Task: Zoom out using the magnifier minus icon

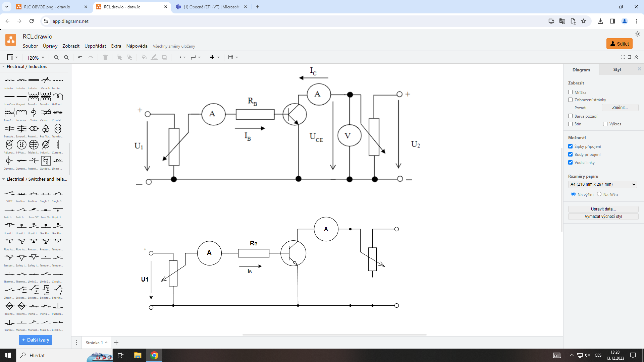Action: pyautogui.click(x=66, y=57)
